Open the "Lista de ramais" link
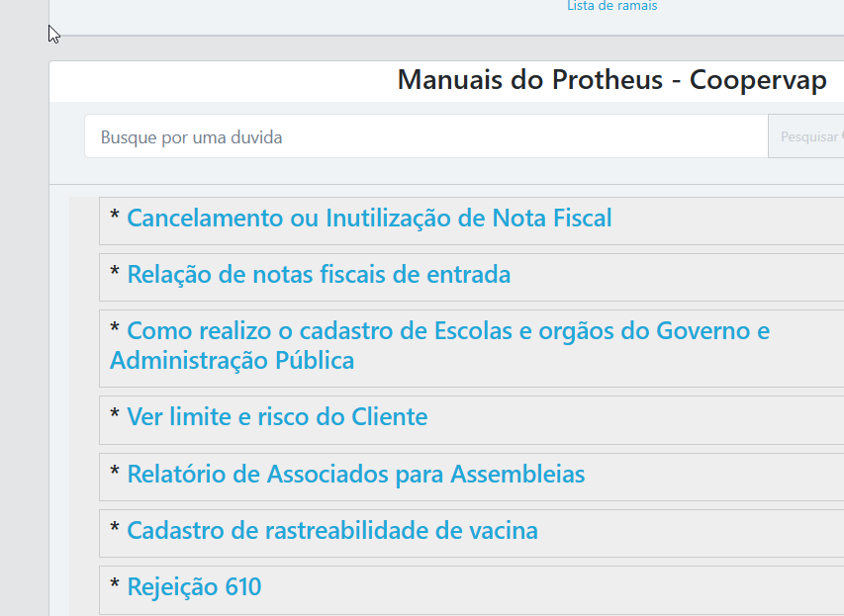Viewport: 844px width, 616px height. tap(610, 7)
